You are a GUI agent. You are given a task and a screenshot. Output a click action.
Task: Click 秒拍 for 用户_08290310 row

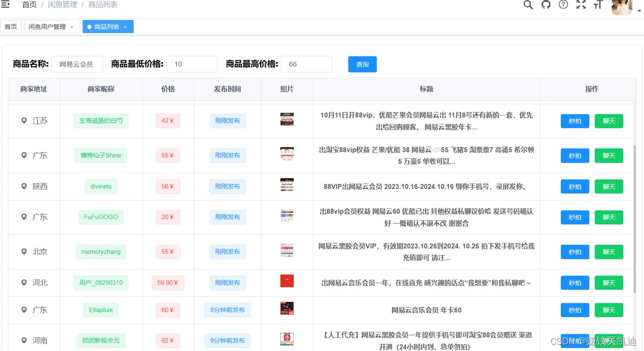coord(575,283)
